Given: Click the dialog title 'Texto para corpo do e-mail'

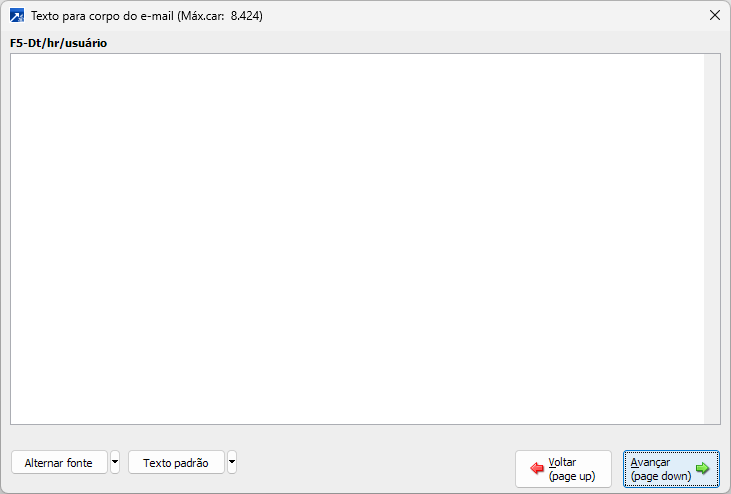Looking at the screenshot, I should click(102, 16).
